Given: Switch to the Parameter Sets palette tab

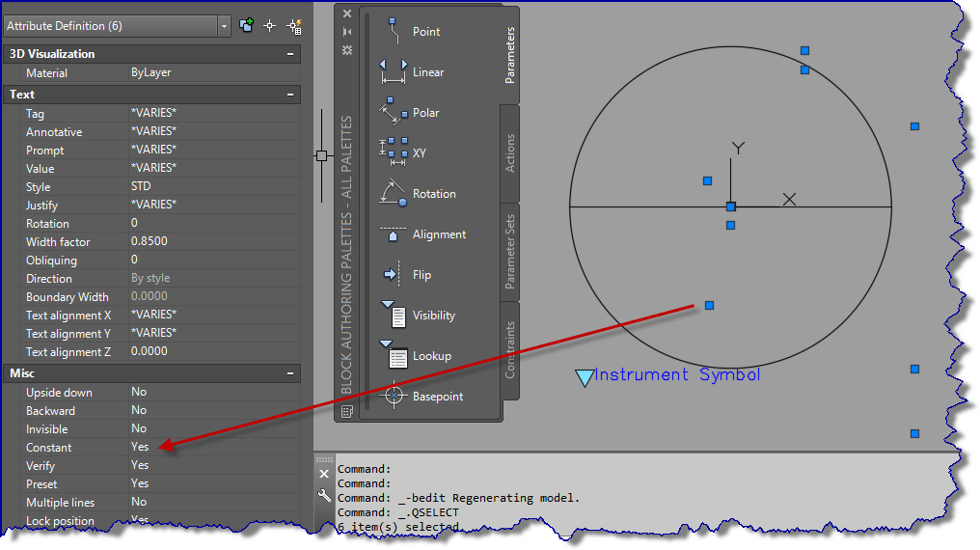Looking at the screenshot, I should 510,251.
